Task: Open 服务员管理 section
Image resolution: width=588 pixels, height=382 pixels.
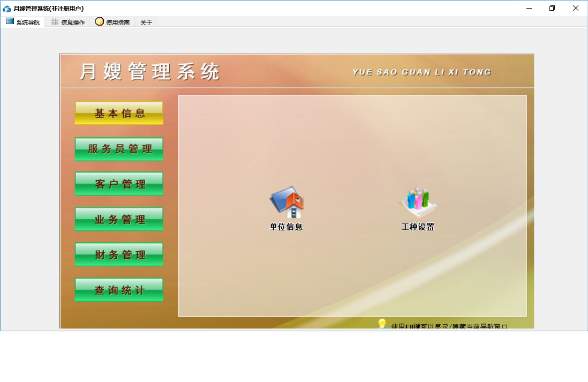Action: (x=119, y=149)
